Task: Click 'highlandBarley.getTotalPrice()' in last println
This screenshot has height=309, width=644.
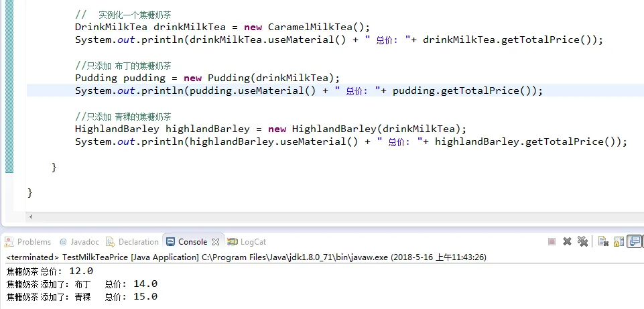Action: tap(525, 141)
